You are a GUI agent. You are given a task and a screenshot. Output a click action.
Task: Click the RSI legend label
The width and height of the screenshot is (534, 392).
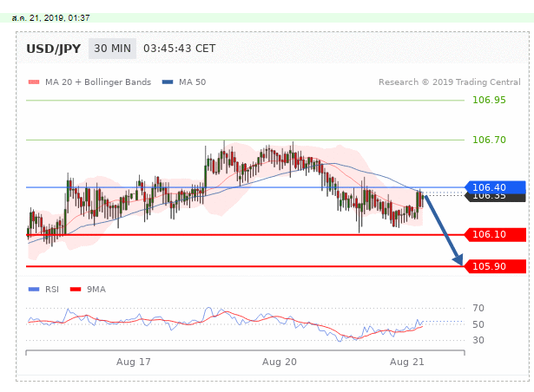tap(52, 290)
